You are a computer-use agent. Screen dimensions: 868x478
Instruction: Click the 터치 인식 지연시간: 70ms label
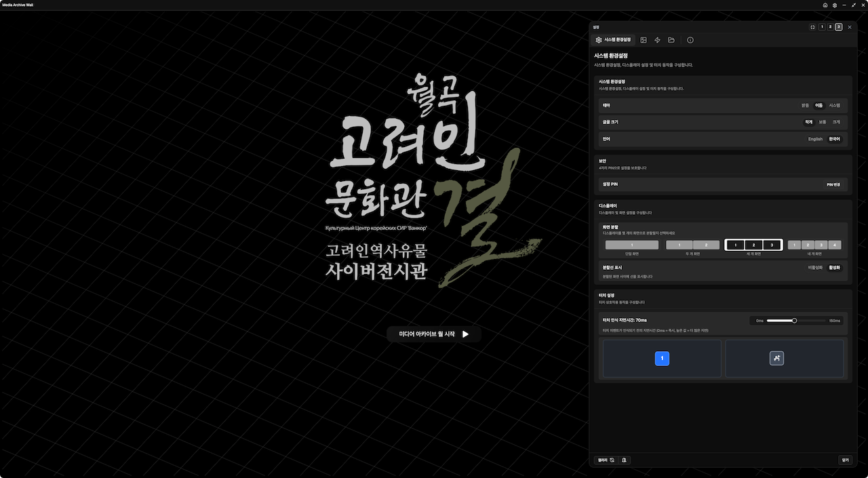(625, 320)
